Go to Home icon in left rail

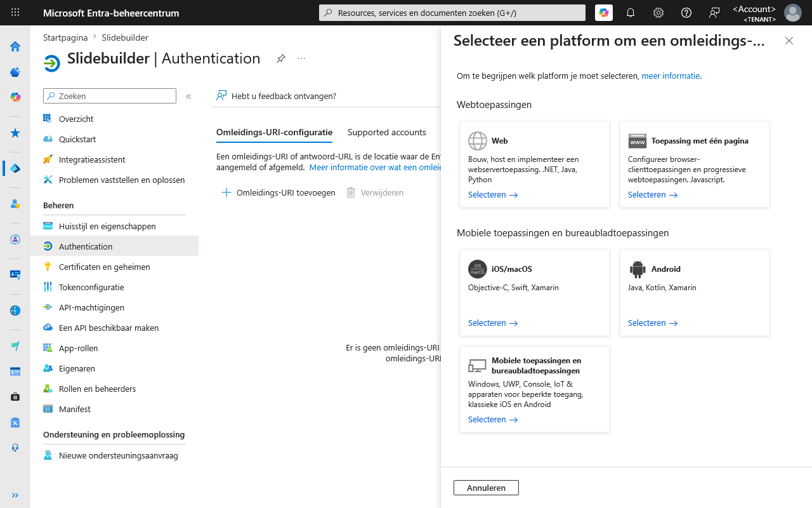pyautogui.click(x=15, y=46)
